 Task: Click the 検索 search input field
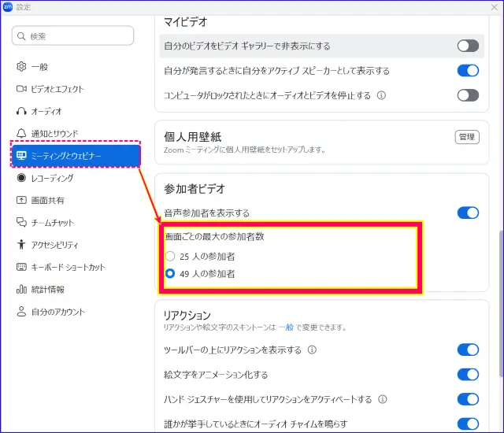pyautogui.click(x=72, y=35)
